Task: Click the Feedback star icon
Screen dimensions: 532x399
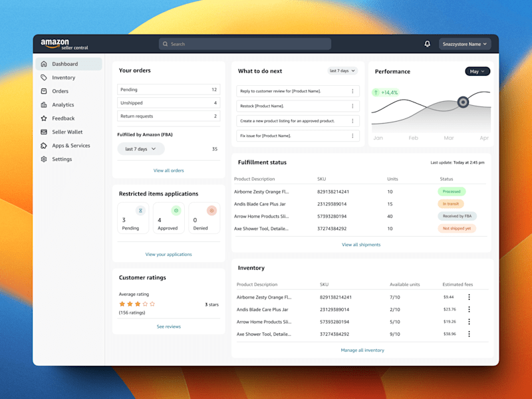Action: point(44,118)
